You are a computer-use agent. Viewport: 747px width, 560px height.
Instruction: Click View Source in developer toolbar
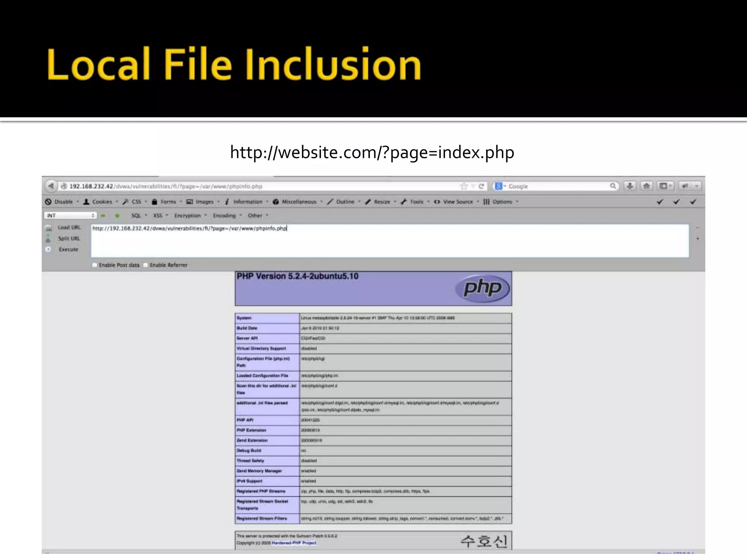pyautogui.click(x=457, y=202)
